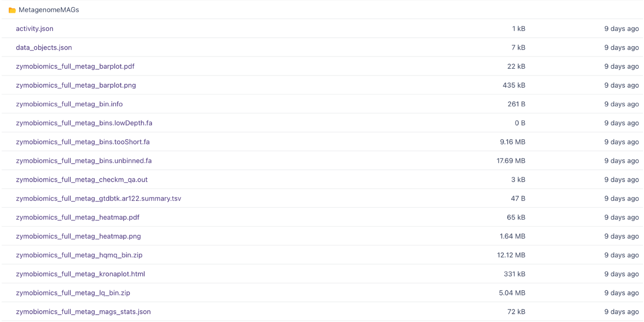Click the 9 days ago date of data_objects.json

point(621,48)
